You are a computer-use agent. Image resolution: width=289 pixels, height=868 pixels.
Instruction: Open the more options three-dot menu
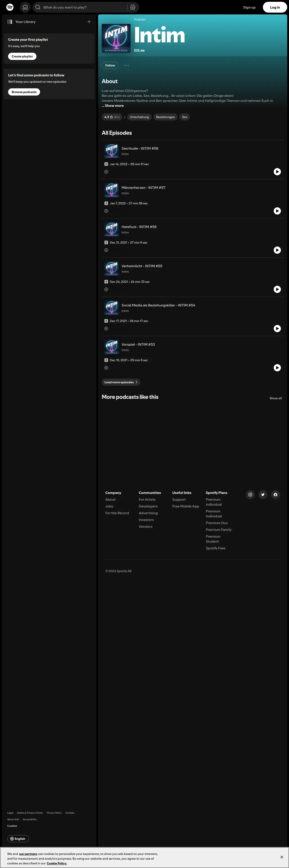coord(126,65)
